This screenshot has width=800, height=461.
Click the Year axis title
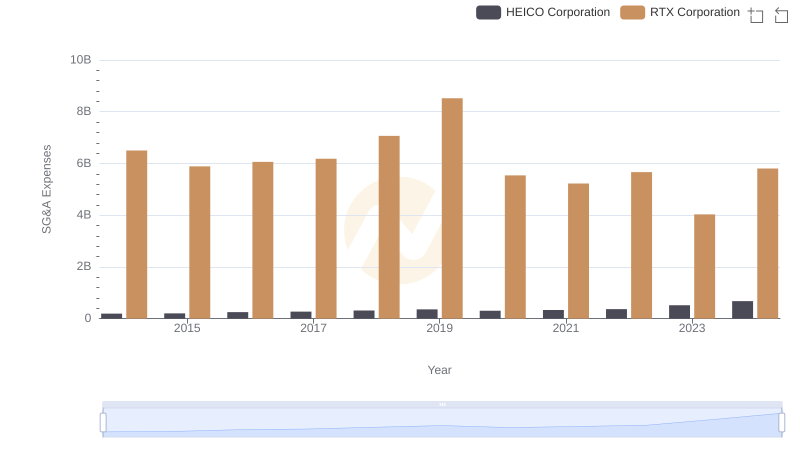(x=439, y=370)
